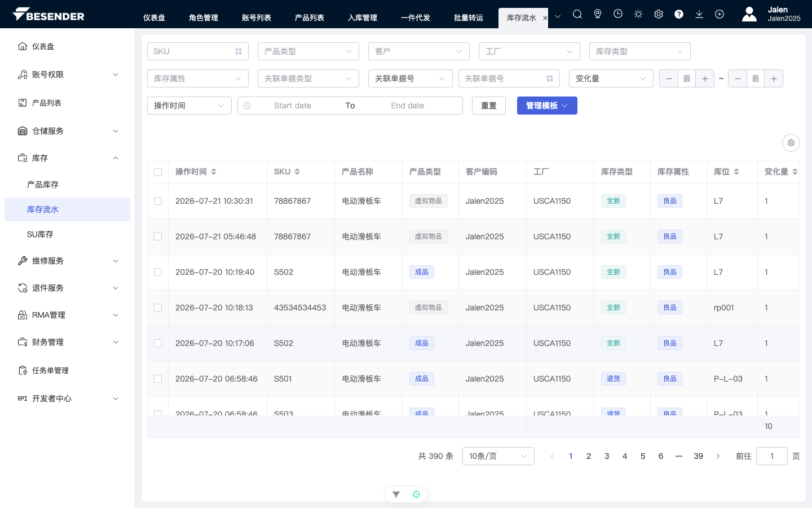
Task: Expand 仓储服务 sidebar menu
Action: point(68,131)
